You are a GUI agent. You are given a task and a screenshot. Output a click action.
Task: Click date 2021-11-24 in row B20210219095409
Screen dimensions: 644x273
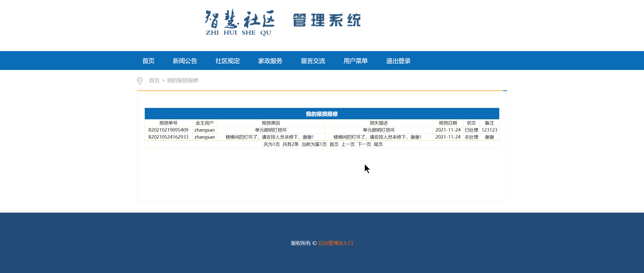448,130
